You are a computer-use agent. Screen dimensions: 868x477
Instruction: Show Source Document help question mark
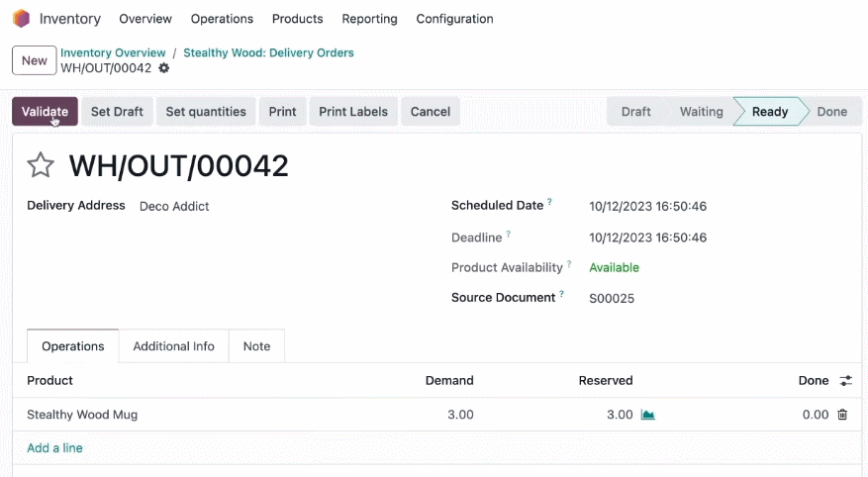click(x=561, y=293)
